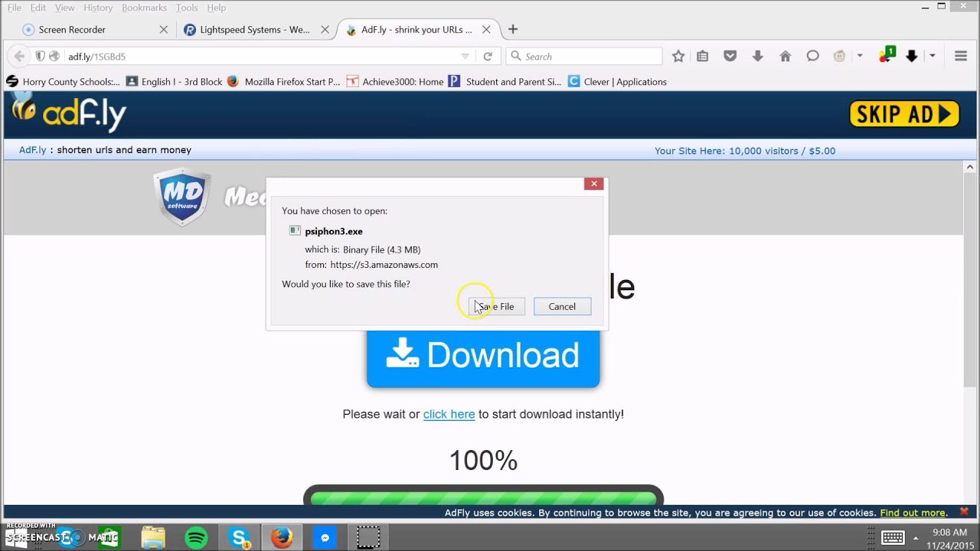Screen dimensions: 980x551
Task: Close the Screen Recorder tab
Action: [x=164, y=30]
